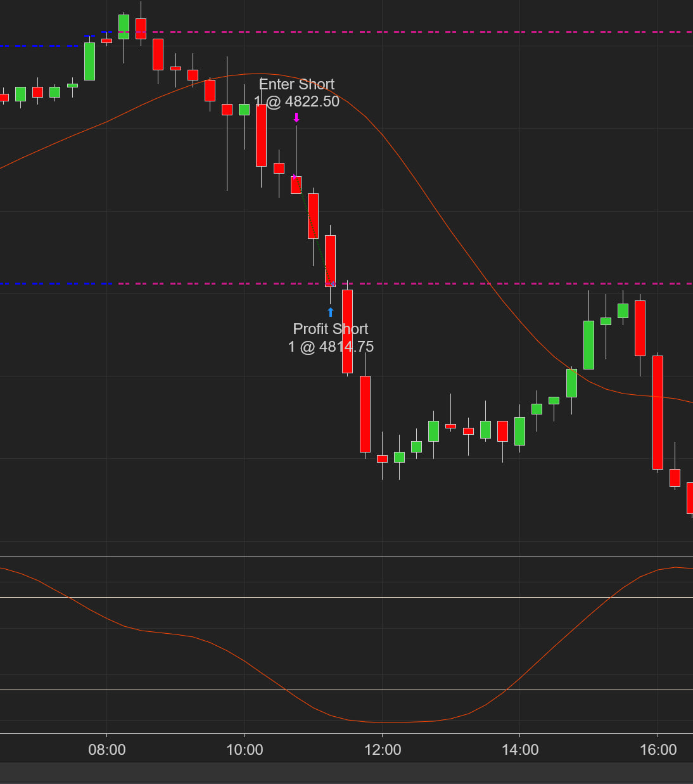Click the 10:00 time axis label
The image size is (693, 784).
pos(245,750)
